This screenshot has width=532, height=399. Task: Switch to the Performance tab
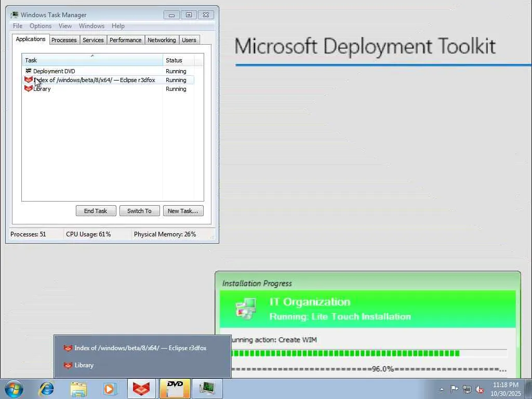coord(126,40)
